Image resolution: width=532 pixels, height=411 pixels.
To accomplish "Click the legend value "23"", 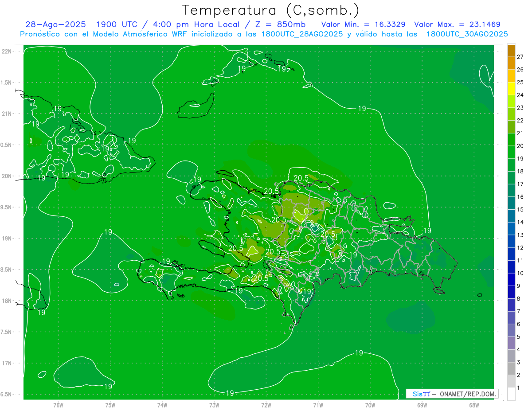I will (520, 108).
